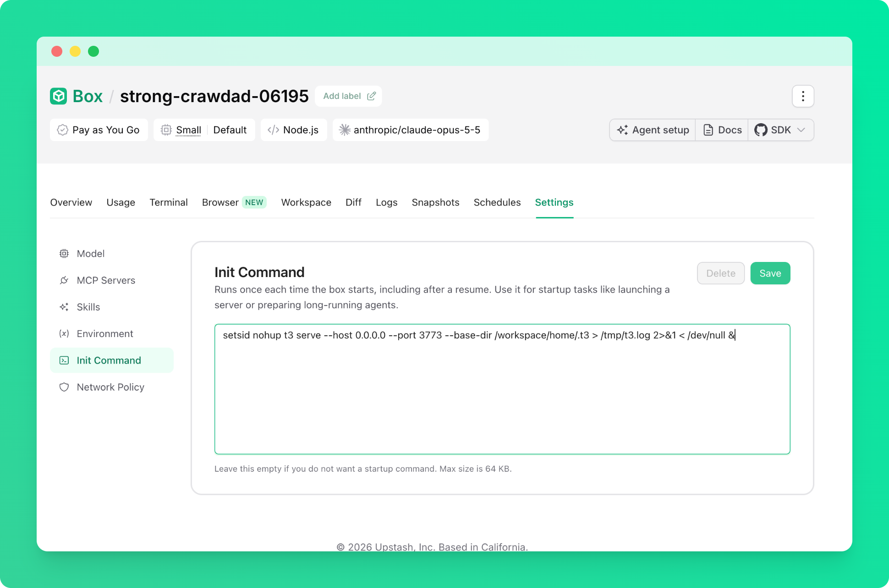Viewport: 889px width, 588px height.
Task: Open the Agent setup button label
Action: [x=660, y=130]
